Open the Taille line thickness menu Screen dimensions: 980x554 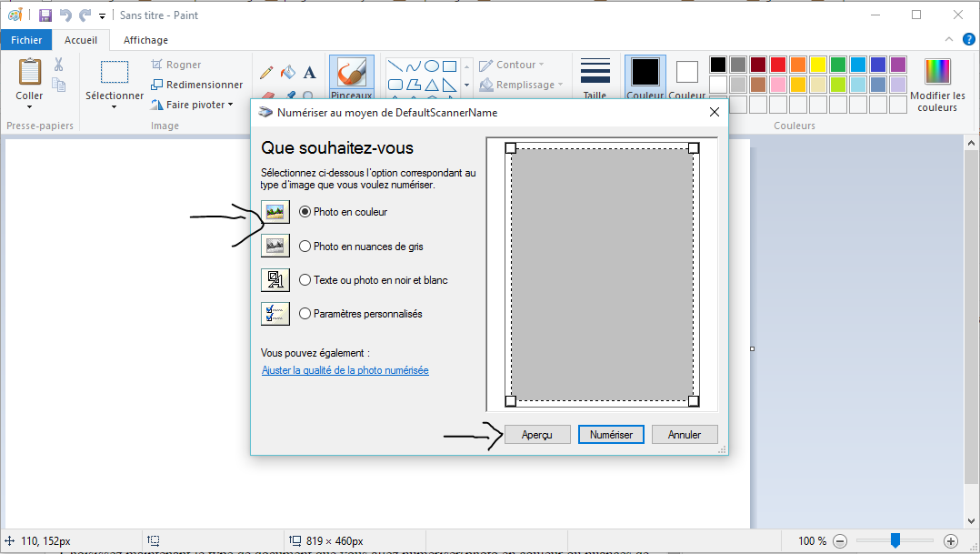tap(595, 77)
